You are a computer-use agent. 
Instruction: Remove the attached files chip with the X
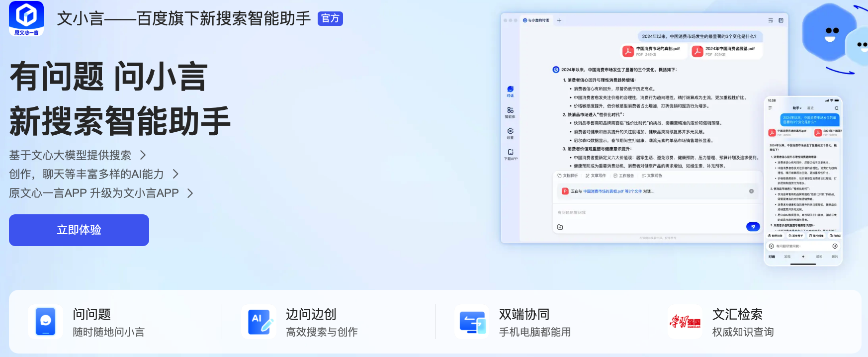(751, 191)
